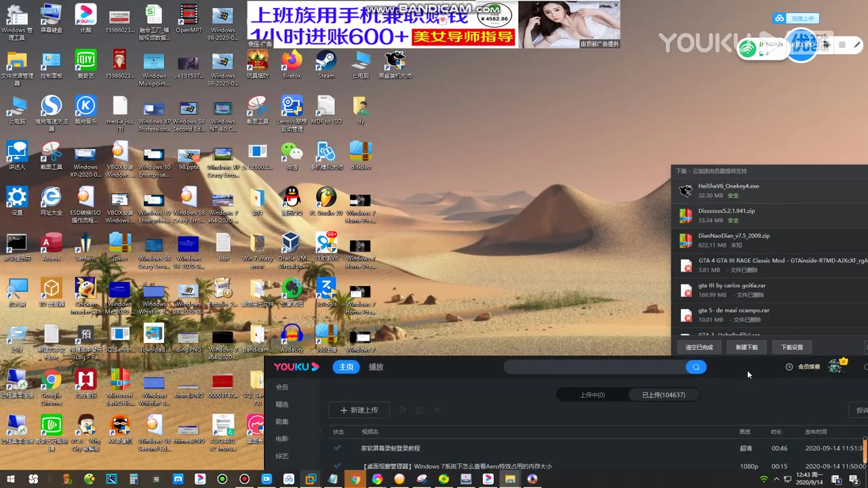Open 下载设置 in download panel
This screenshot has width=868, height=488.
pyautogui.click(x=791, y=347)
